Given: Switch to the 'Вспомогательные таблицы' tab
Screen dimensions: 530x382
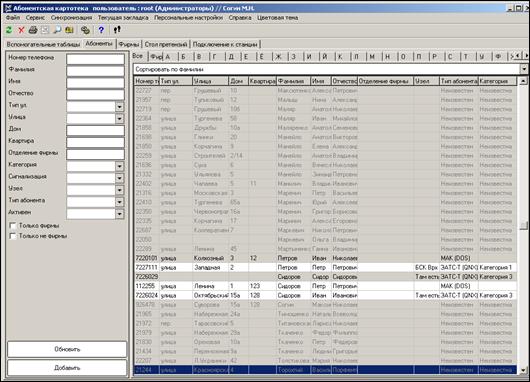Looking at the screenshot, I should coord(43,44).
